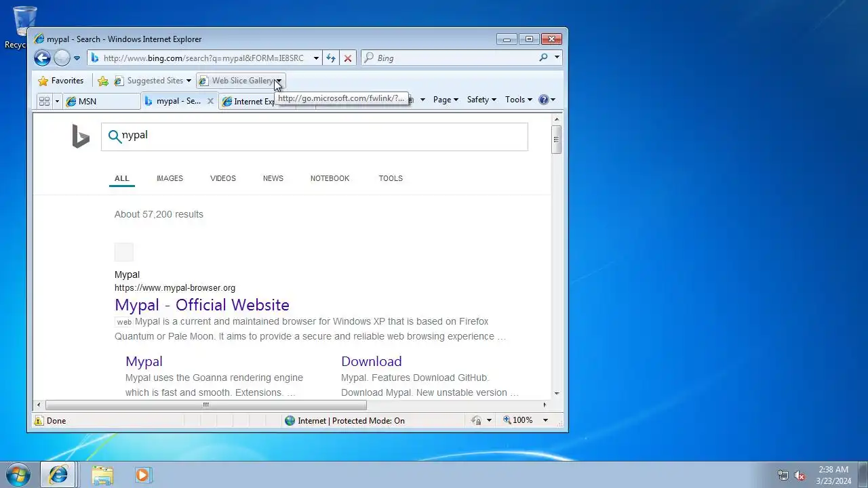Viewport: 868px width, 488px height.
Task: Click the Quick Tabs grid icon
Action: pyautogui.click(x=44, y=101)
